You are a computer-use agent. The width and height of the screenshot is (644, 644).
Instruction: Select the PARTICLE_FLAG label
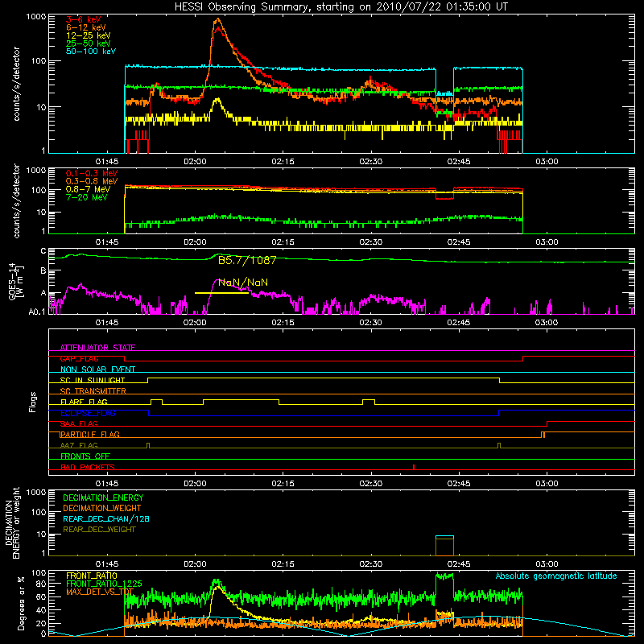90,435
